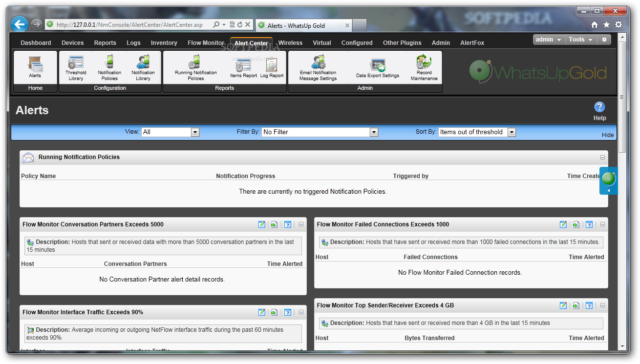This screenshot has width=640, height=364.
Task: Open the Admin tab
Action: (x=441, y=43)
